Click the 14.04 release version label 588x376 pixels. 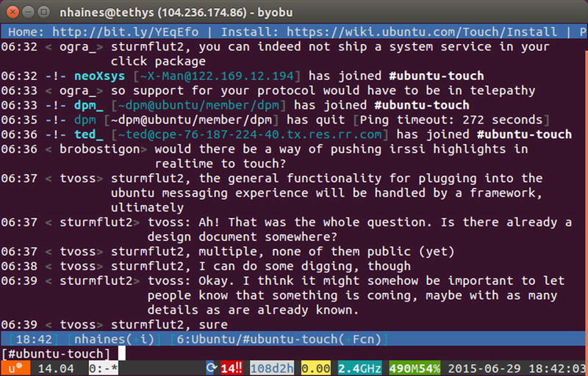pyautogui.click(x=56, y=369)
